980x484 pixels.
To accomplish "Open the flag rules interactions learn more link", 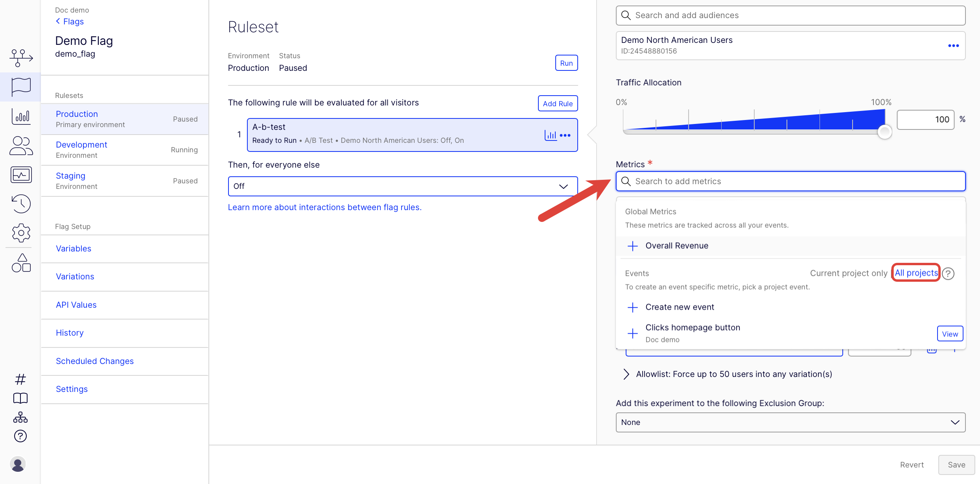I will [325, 207].
